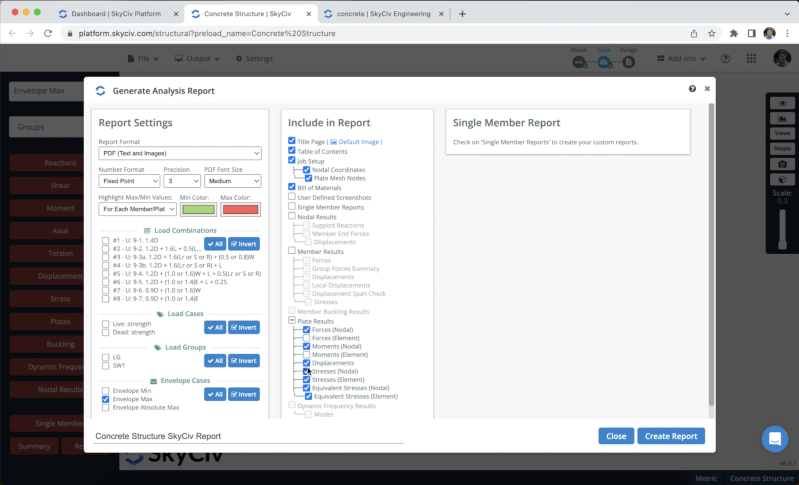Screen dimensions: 799x485
Task: Open the Add-ons dropdown menu
Action: [x=681, y=59]
